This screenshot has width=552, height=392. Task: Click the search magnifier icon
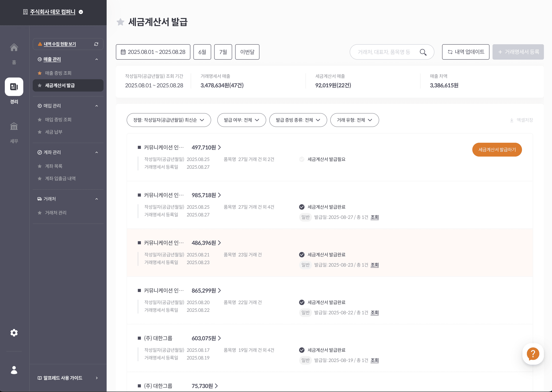[423, 52]
